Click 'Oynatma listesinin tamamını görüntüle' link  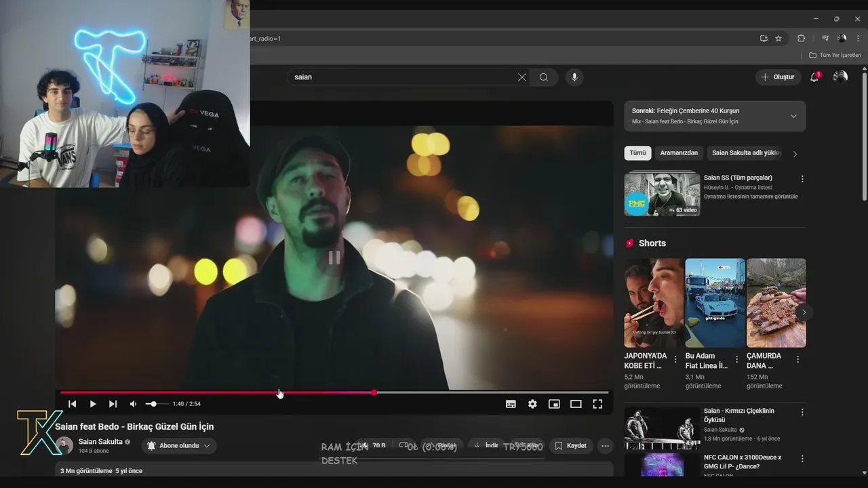pos(751,197)
